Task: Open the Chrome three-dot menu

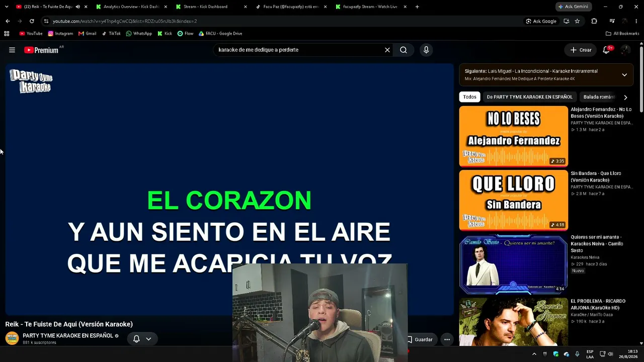Action: coord(637,21)
